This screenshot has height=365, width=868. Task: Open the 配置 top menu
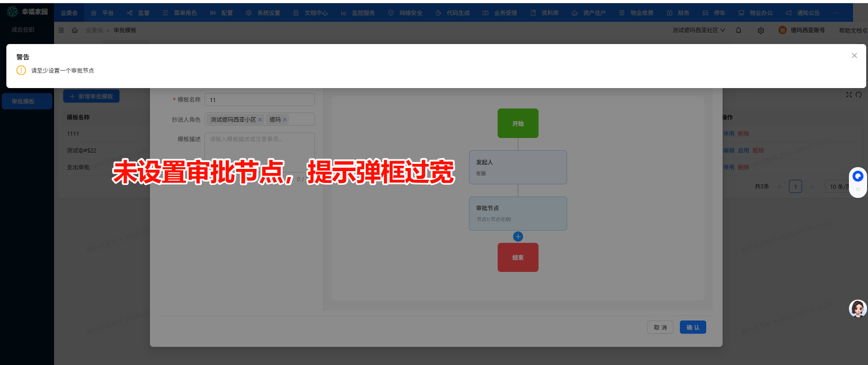pos(221,13)
